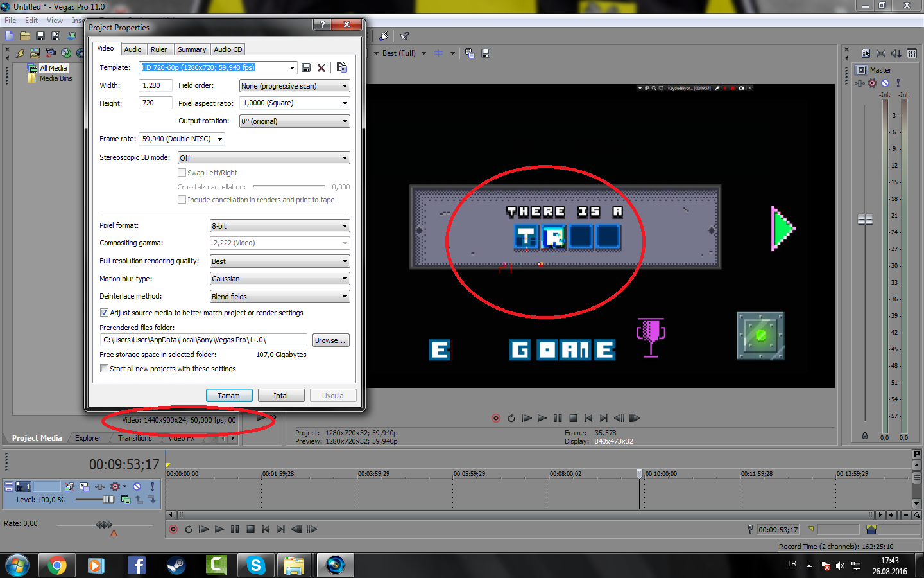Uncheck Adjust source media checkbox
The width and height of the screenshot is (924, 578).
[104, 313]
